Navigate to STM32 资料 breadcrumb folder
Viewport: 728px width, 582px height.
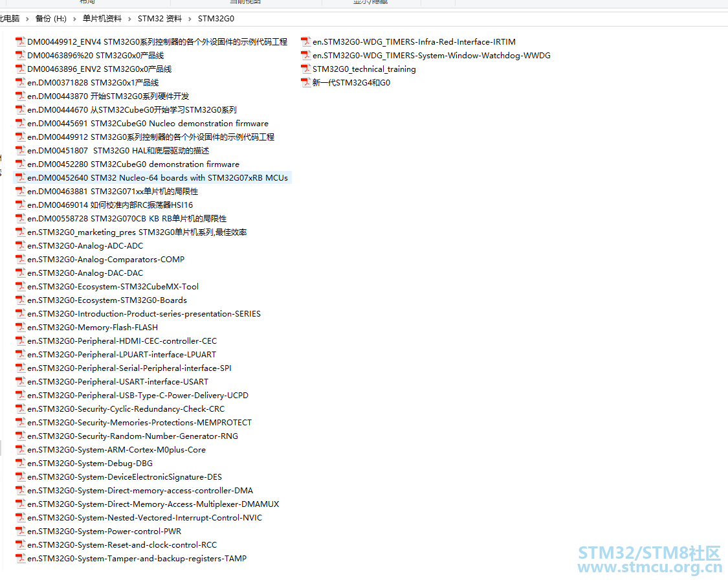tap(160, 19)
